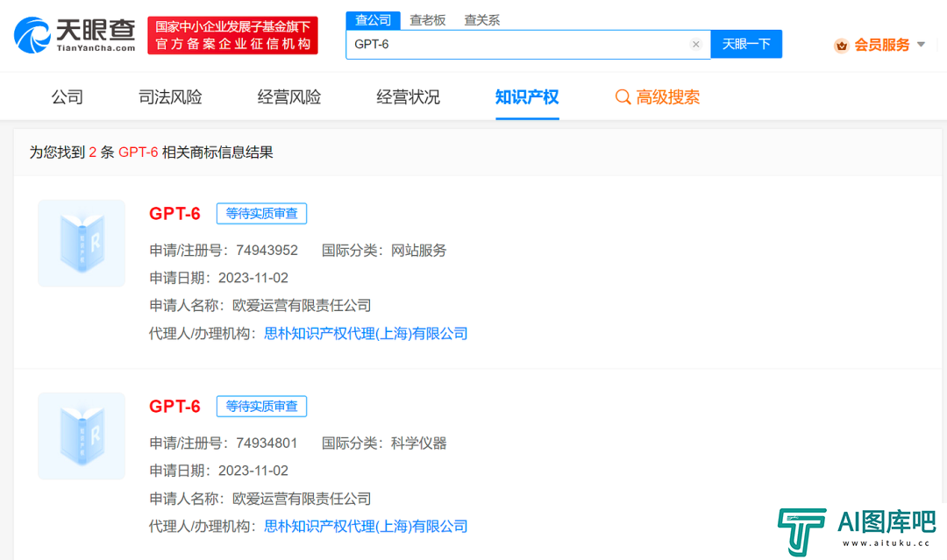Image resolution: width=947 pixels, height=560 pixels.
Task: Go to the 经营风险 tab
Action: point(289,97)
